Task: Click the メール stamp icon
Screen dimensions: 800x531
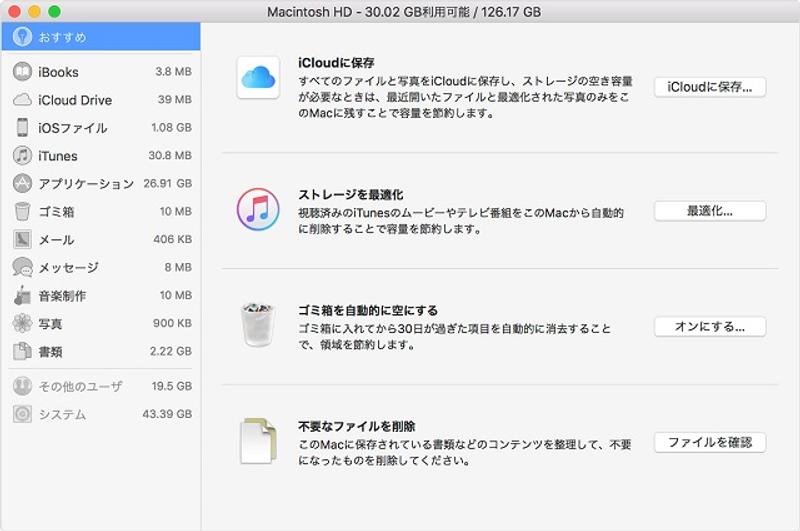Action: click(22, 239)
